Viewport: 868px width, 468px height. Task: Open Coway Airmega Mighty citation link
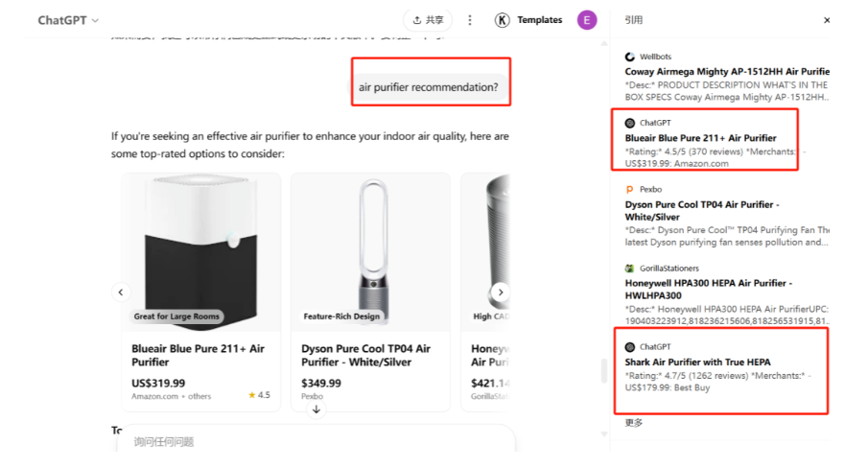(727, 71)
